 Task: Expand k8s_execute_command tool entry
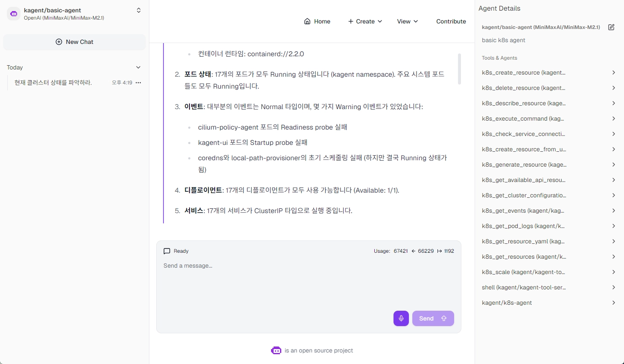tap(548, 118)
